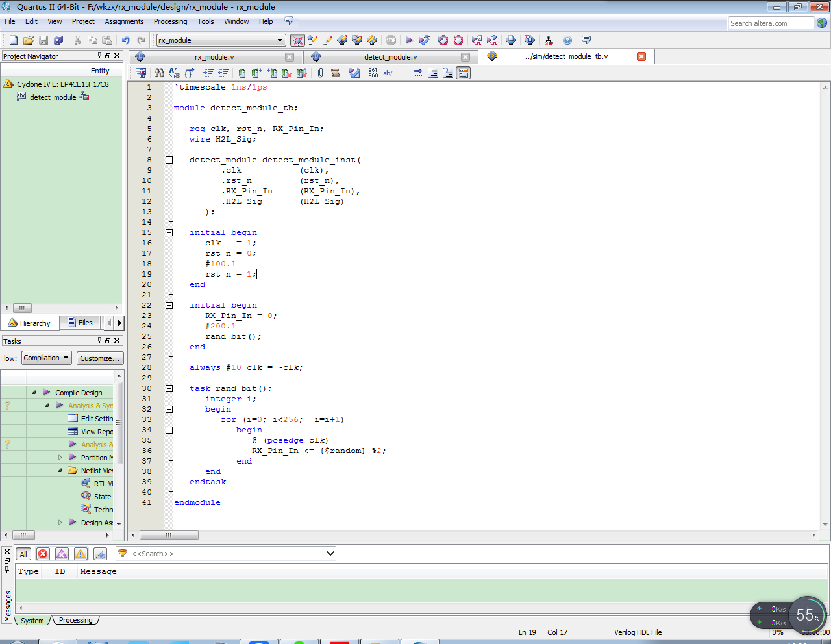831x644 pixels.
Task: Select the Processing tab in the Messages panel
Action: 75,620
